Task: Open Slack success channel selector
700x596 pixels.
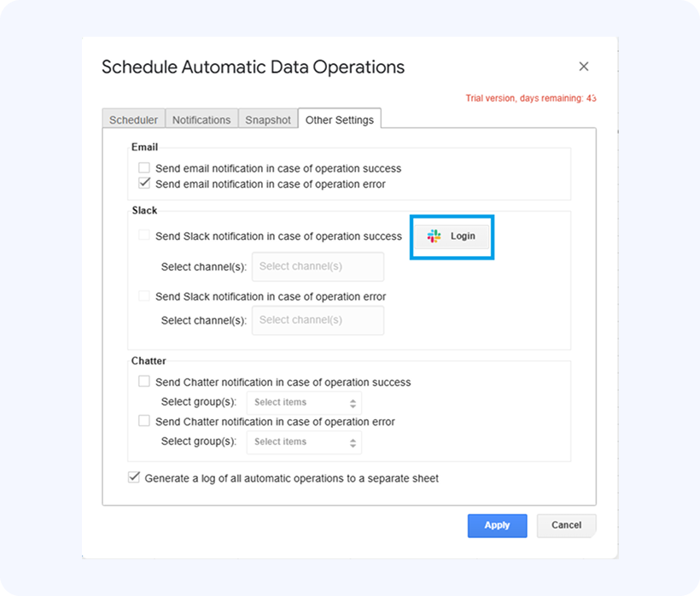Action: (x=318, y=266)
